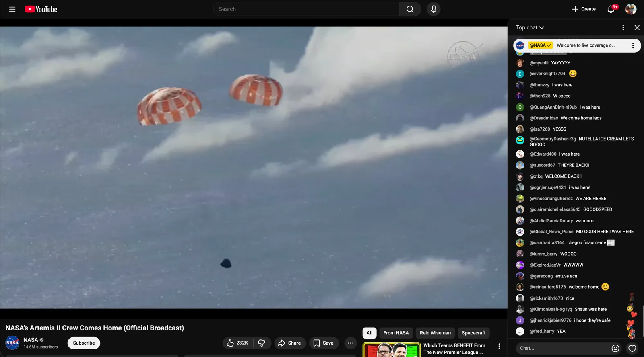This screenshot has height=357, width=644.
Task: Dislike the Artemis II video
Action: pyautogui.click(x=262, y=343)
